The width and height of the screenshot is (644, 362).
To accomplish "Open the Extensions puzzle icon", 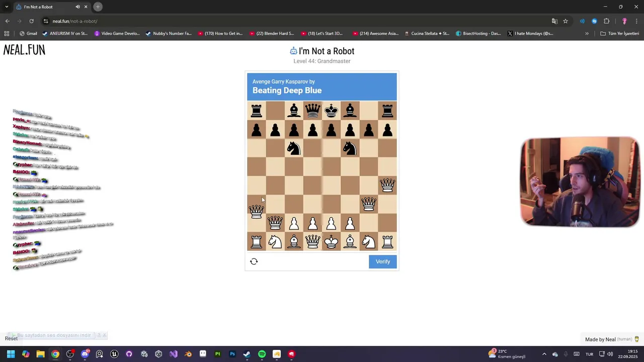I will (606, 21).
